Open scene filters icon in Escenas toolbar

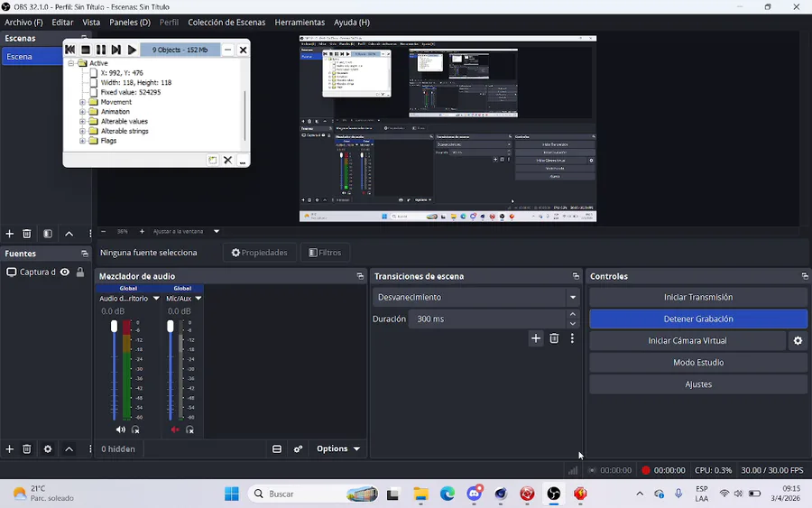[48, 234]
